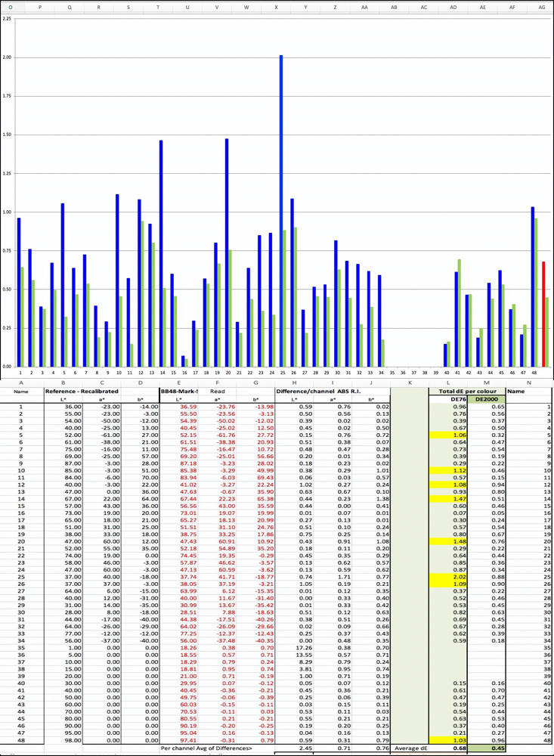
Task: Click the tallest blue bar at patch 25
Action: click(281, 210)
